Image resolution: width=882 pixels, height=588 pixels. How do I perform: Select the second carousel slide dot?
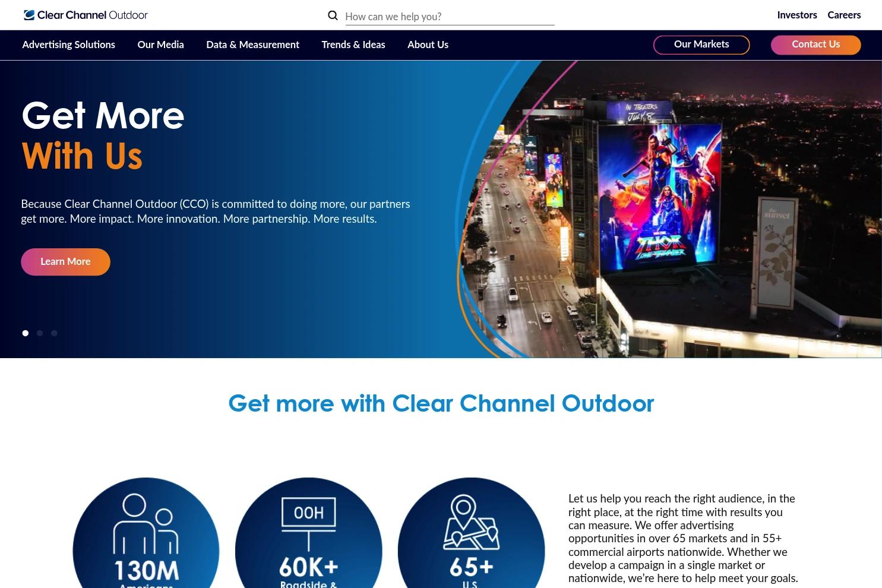coord(40,333)
